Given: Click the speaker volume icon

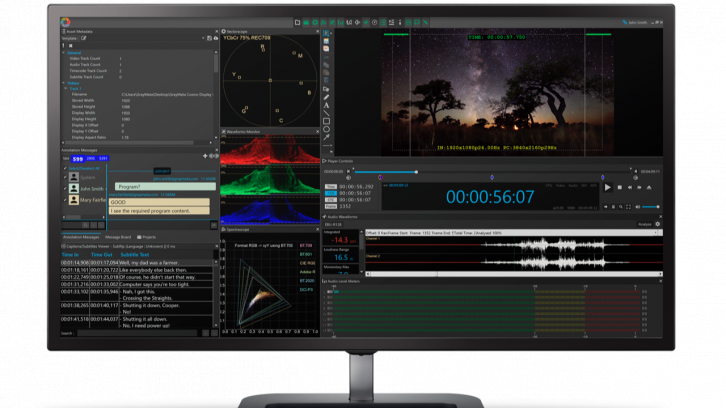Looking at the screenshot, I should [x=638, y=207].
